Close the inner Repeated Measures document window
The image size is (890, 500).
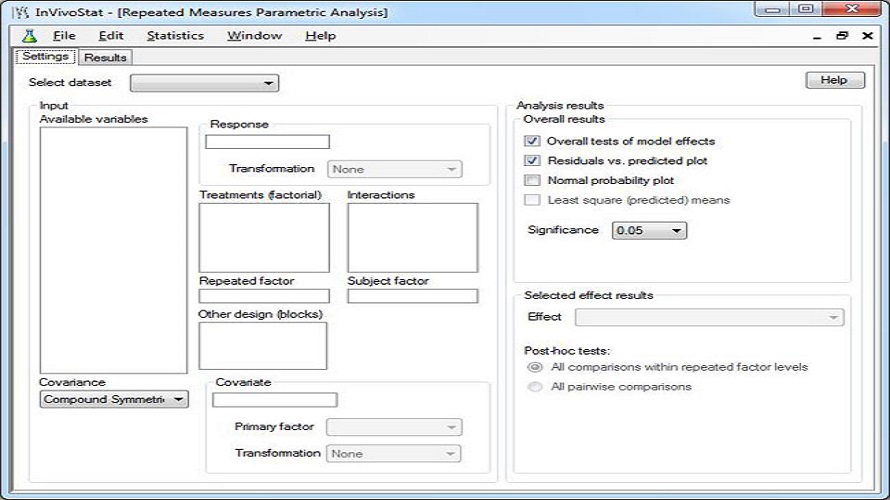coord(867,36)
